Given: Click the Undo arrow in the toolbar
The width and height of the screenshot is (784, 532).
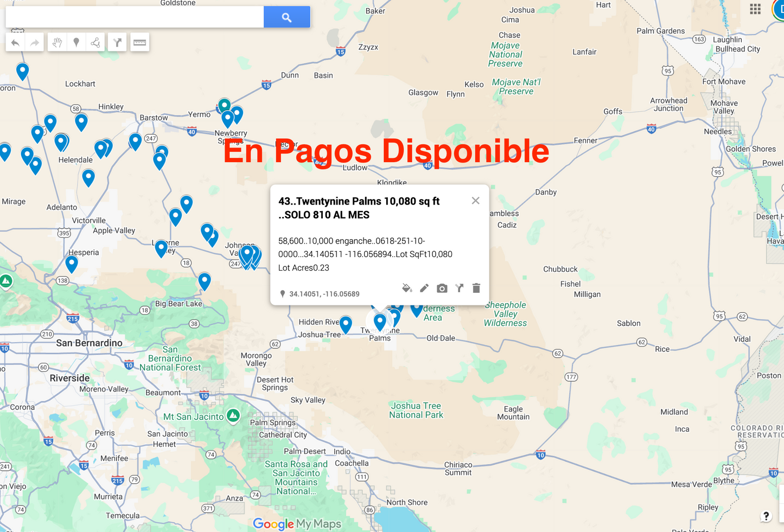Looking at the screenshot, I should coord(16,42).
